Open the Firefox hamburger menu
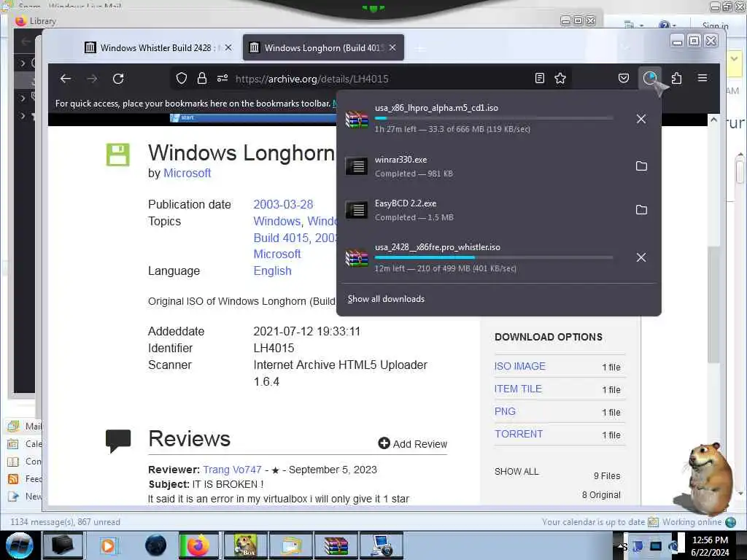This screenshot has height=560, width=747. click(703, 79)
